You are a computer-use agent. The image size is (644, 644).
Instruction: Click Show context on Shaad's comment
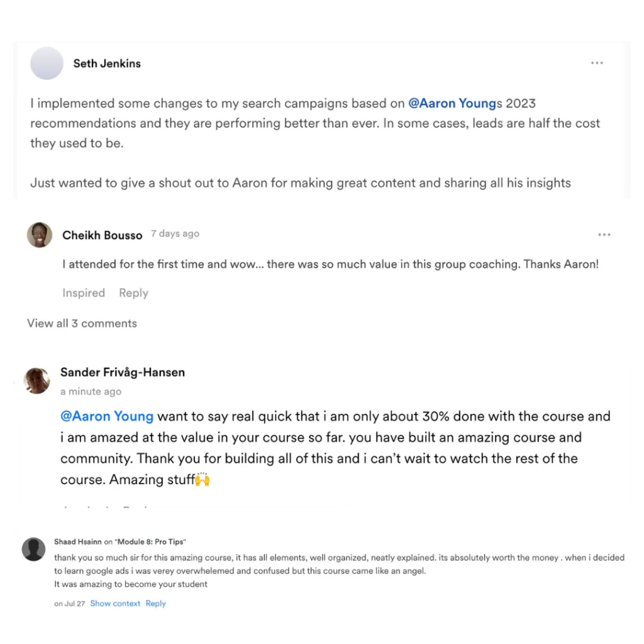(x=115, y=603)
